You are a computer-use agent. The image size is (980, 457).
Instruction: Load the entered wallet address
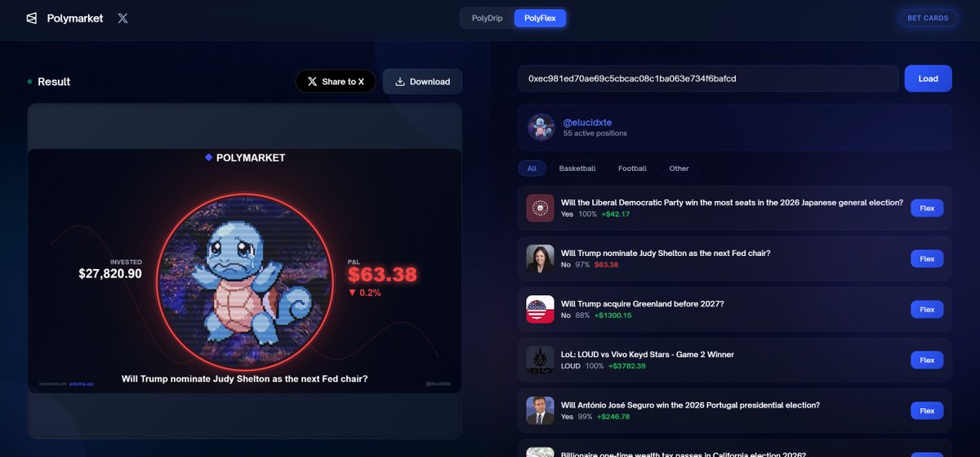(x=928, y=78)
